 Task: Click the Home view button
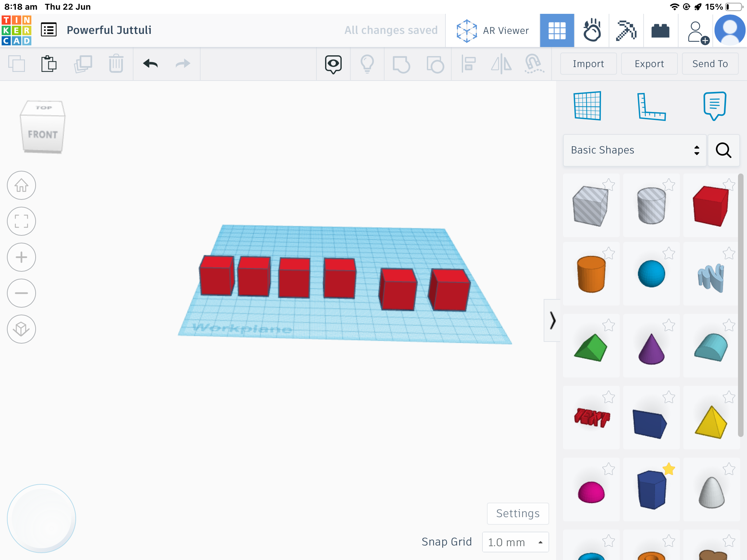point(21,186)
